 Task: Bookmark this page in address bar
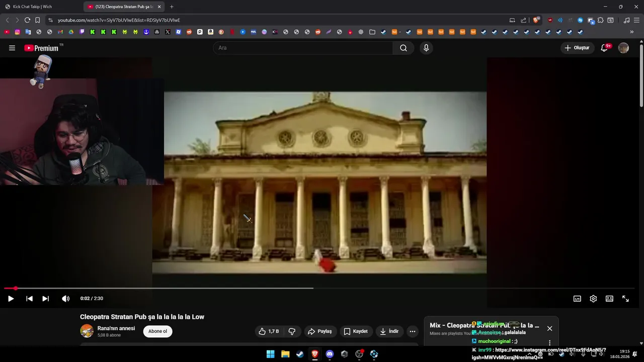[37, 20]
